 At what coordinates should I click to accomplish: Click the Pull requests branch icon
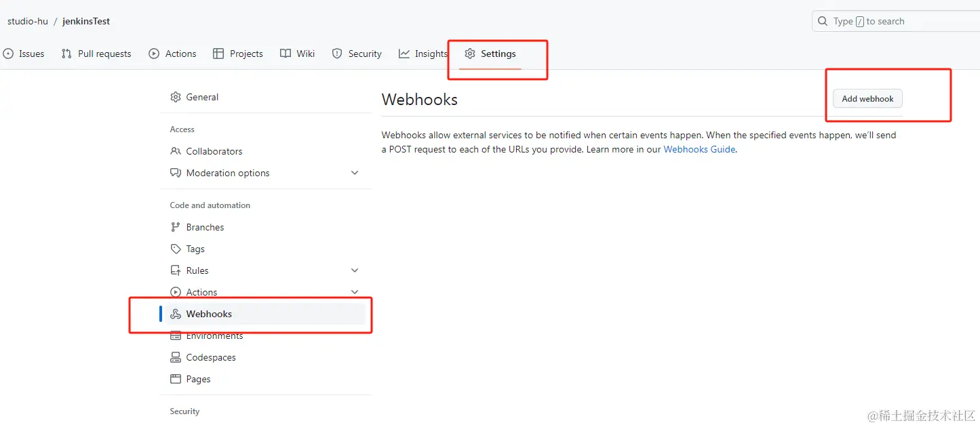(x=66, y=54)
